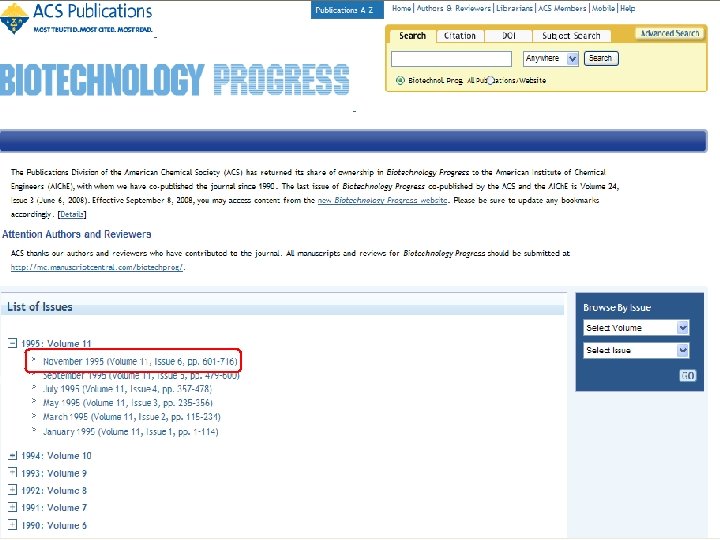Open November 1995 Volume 11 Issue 6
Image resolution: width=720 pixels, height=540 pixels.
point(140,361)
